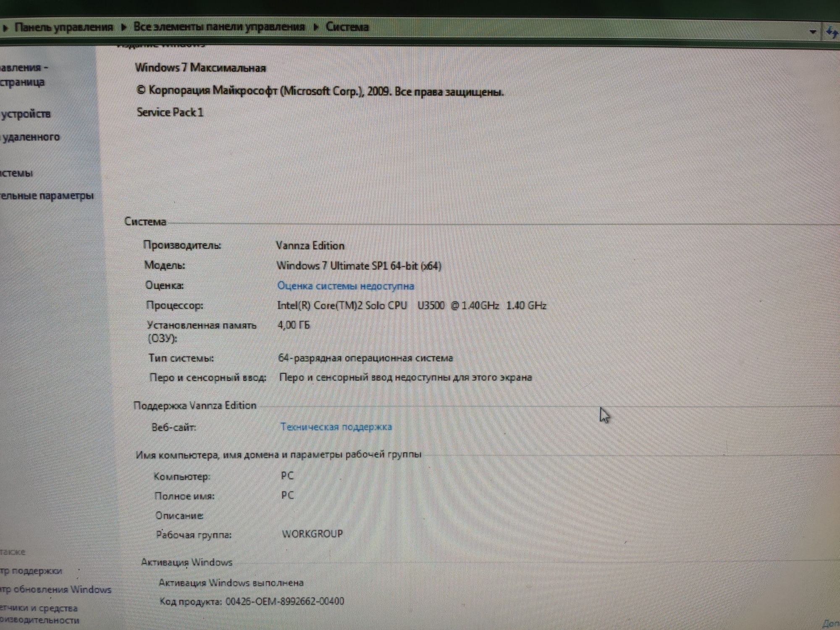Click the Vannza Edition manufacturer value
Viewport: 840px width, 630px height.
coord(310,246)
